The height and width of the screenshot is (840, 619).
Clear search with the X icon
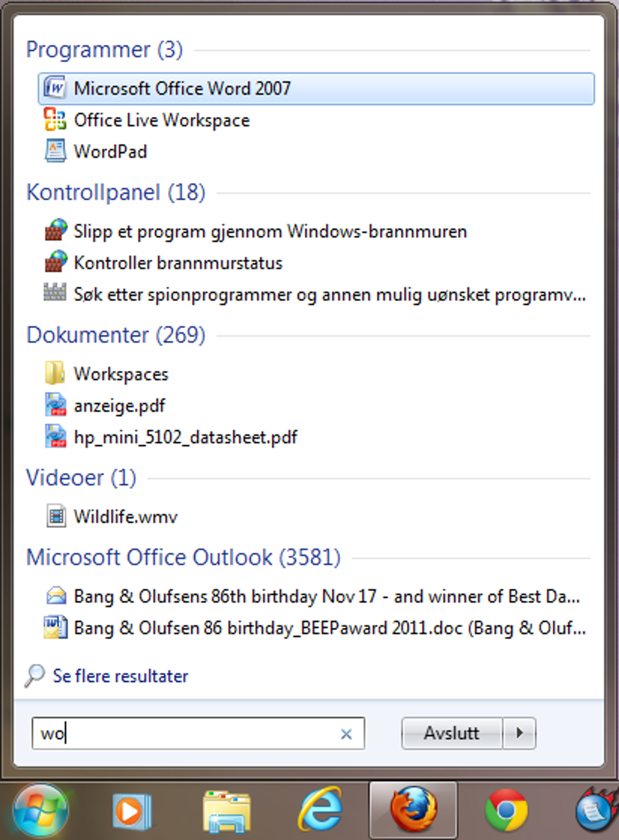(x=346, y=734)
